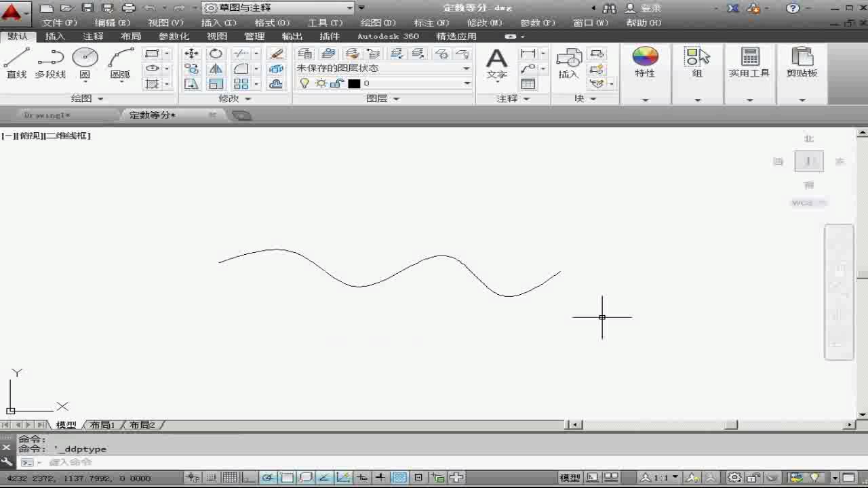Activate the Trim tool
This screenshot has width=868, height=488.
click(x=241, y=54)
